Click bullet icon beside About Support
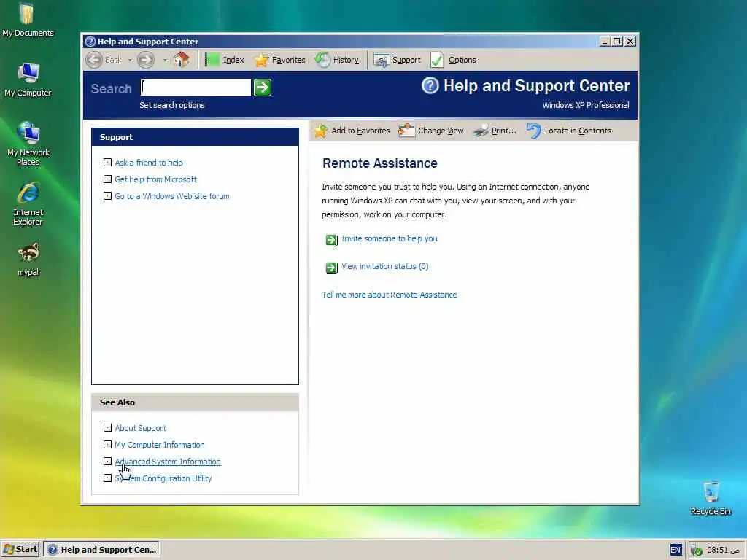 [x=108, y=427]
